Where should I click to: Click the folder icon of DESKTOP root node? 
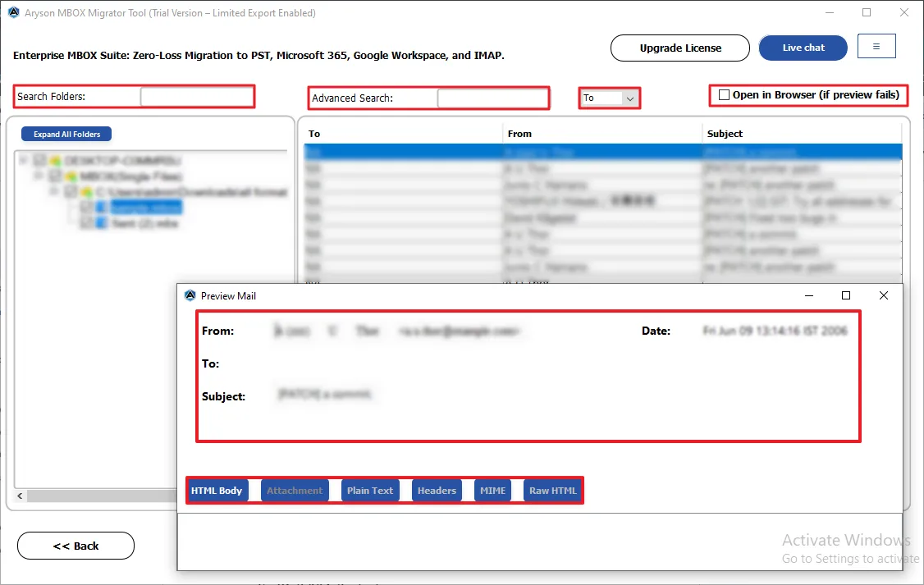[x=56, y=160]
